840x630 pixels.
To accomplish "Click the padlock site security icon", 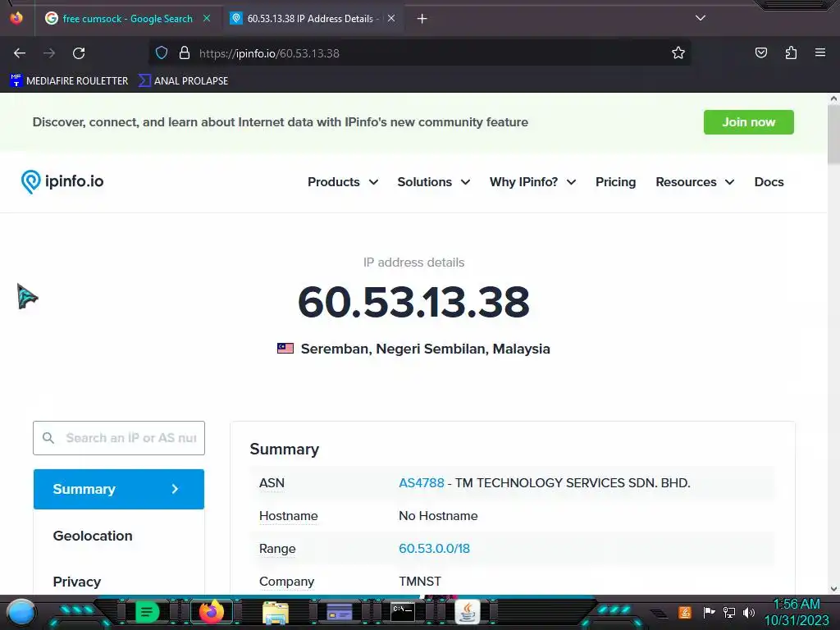I will pos(185,53).
